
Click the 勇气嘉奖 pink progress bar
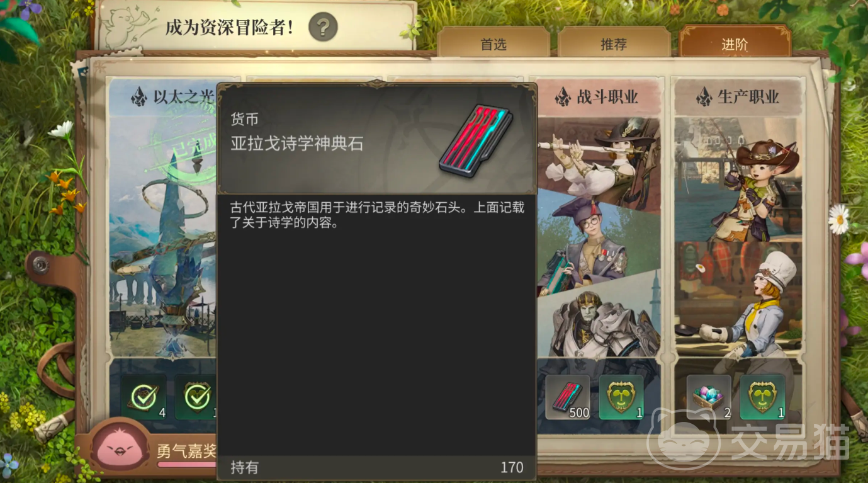pyautogui.click(x=187, y=465)
